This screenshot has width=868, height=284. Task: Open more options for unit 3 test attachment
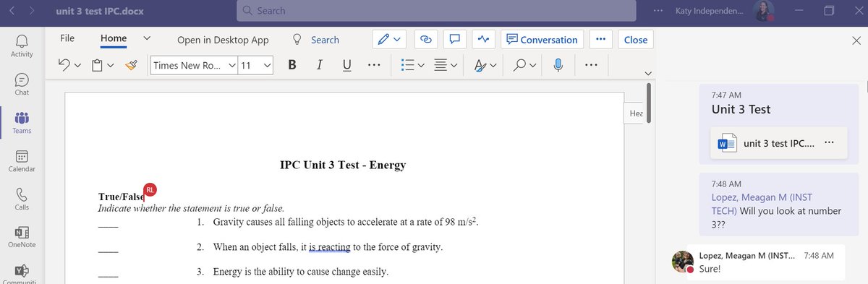coord(829,143)
